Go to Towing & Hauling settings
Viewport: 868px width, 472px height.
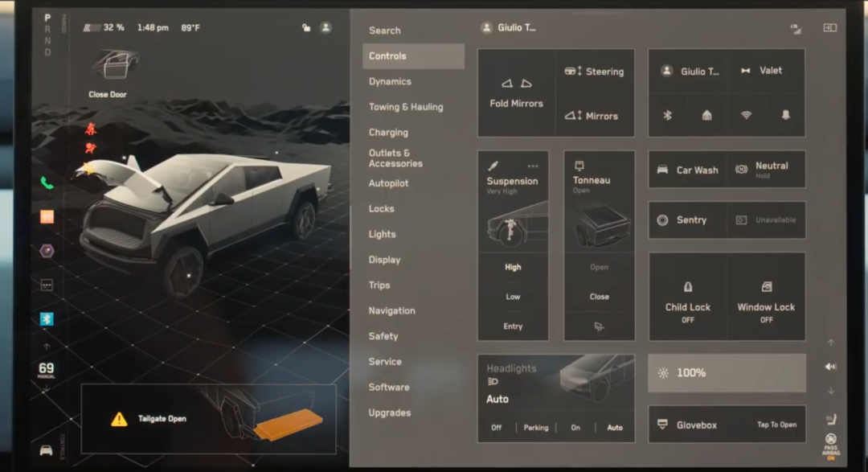point(405,107)
